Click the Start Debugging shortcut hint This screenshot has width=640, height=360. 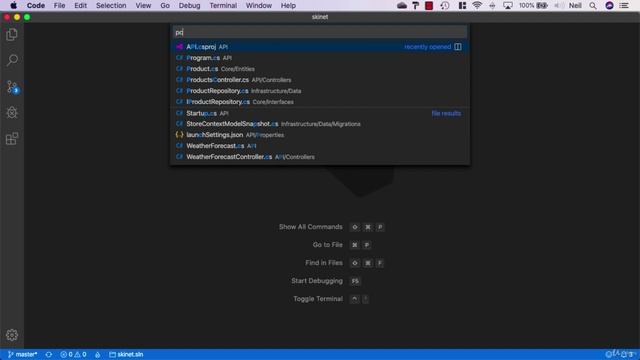[326, 281]
